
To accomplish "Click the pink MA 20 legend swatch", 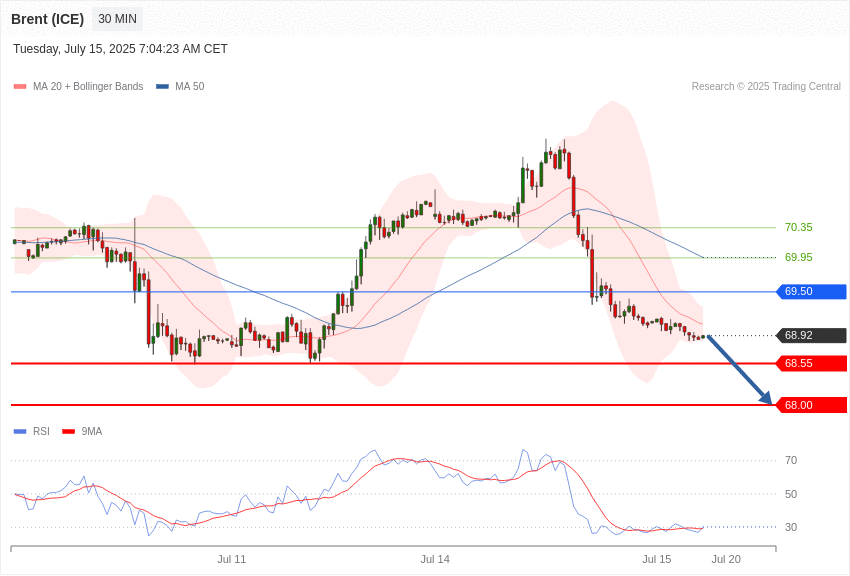I will point(20,87).
